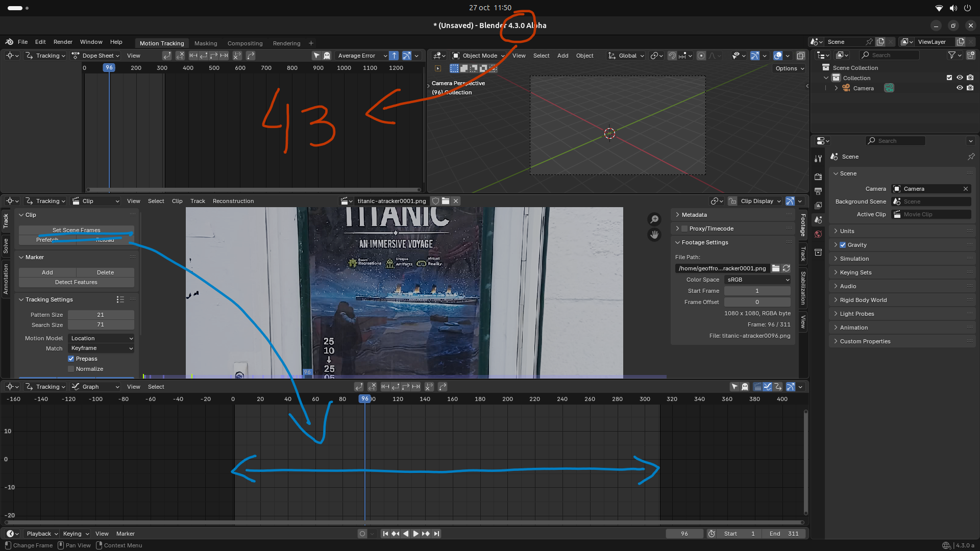Click the new collection icon in outliner
This screenshot has height=551, width=980.
970,55
